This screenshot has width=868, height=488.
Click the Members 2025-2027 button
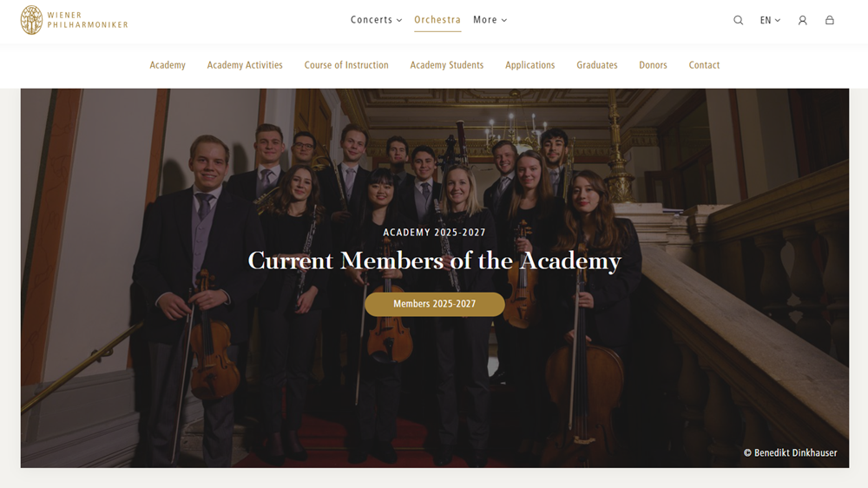pos(435,304)
